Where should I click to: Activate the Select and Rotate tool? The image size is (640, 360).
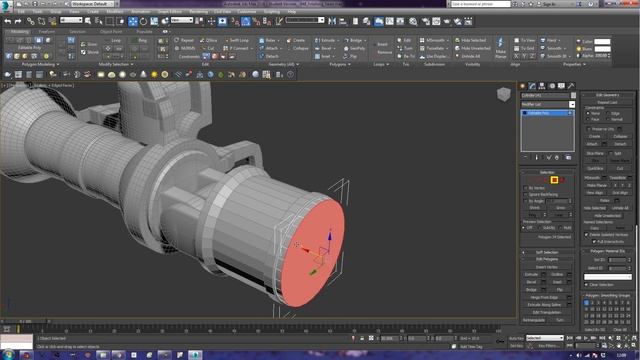click(x=143, y=21)
